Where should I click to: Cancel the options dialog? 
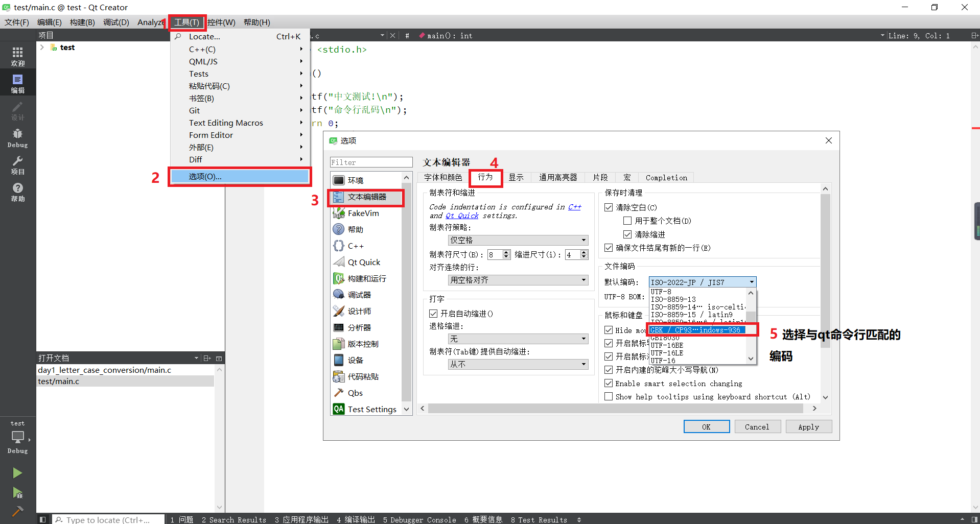[757, 426]
